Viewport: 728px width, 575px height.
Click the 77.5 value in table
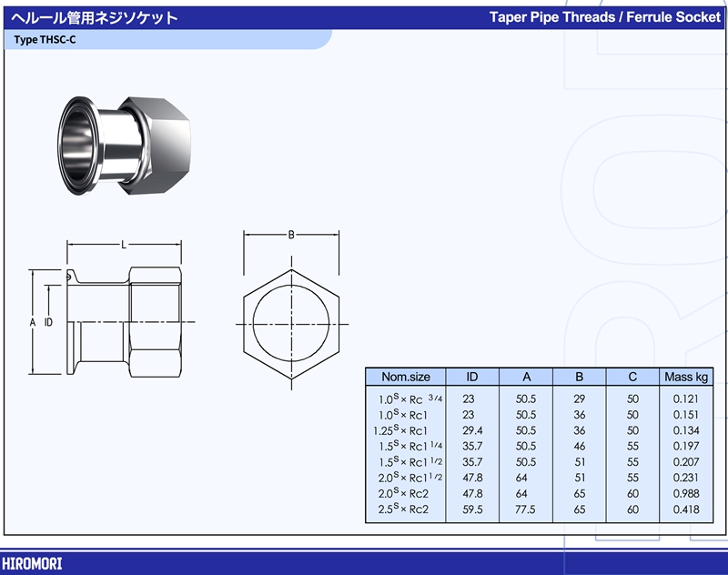(527, 509)
